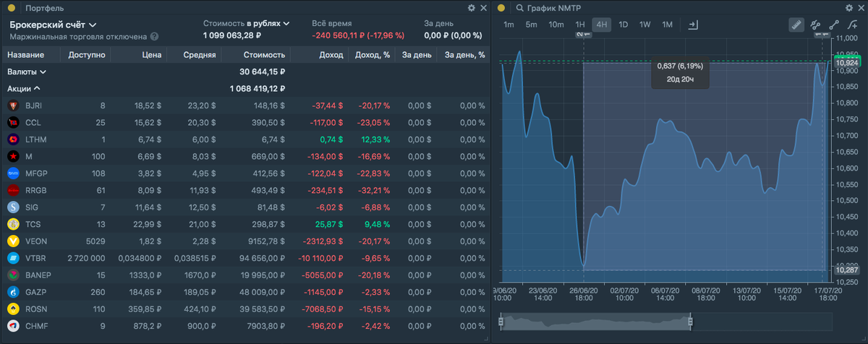This screenshot has width=868, height=344.
Task: Sort by the За день, % column header
Action: 464,55
